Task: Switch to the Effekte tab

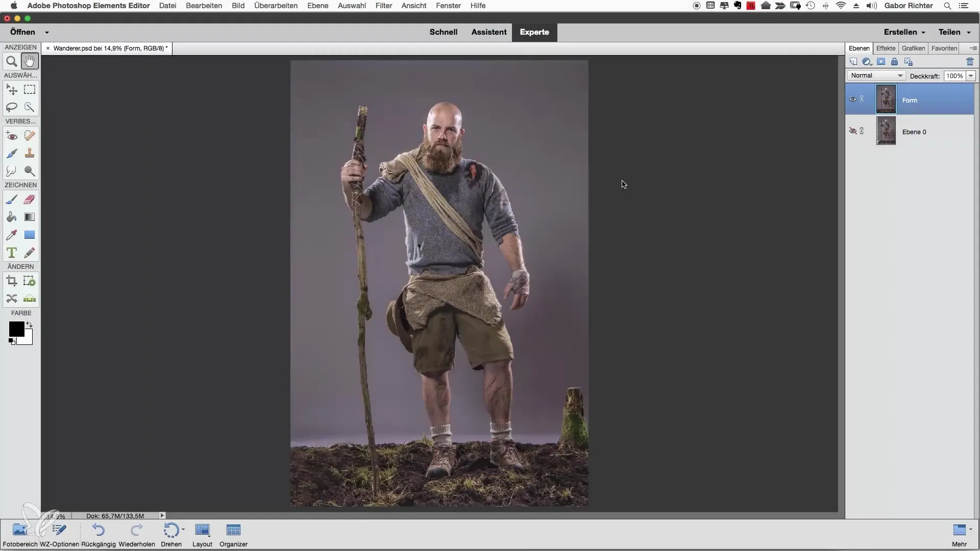Action: pos(886,48)
